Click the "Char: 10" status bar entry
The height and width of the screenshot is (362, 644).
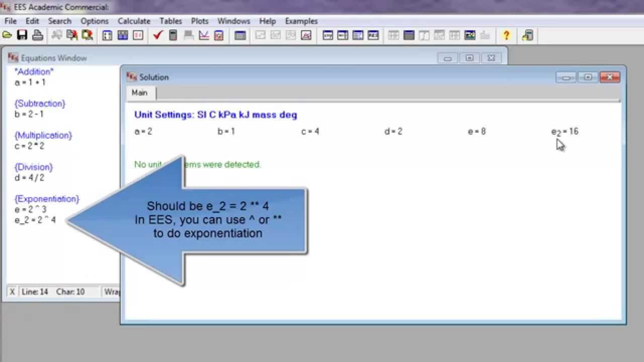click(70, 292)
